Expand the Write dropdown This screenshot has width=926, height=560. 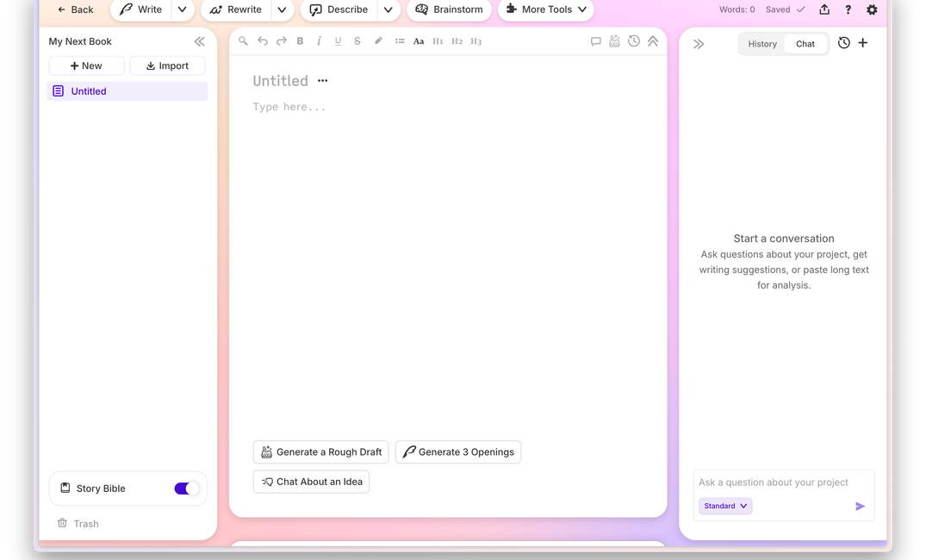[181, 9]
